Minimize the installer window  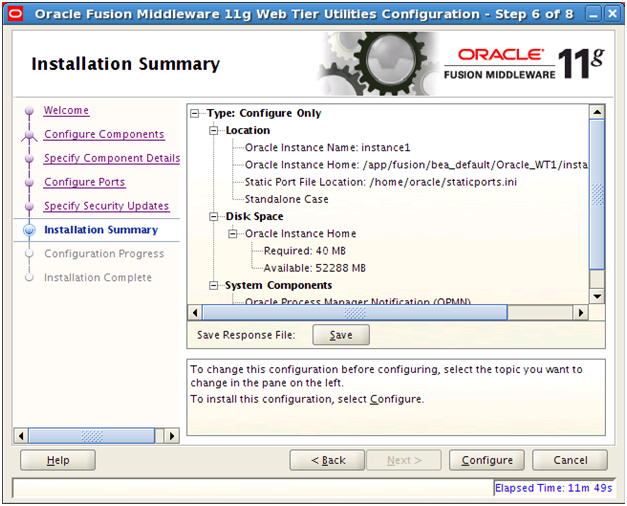point(593,14)
